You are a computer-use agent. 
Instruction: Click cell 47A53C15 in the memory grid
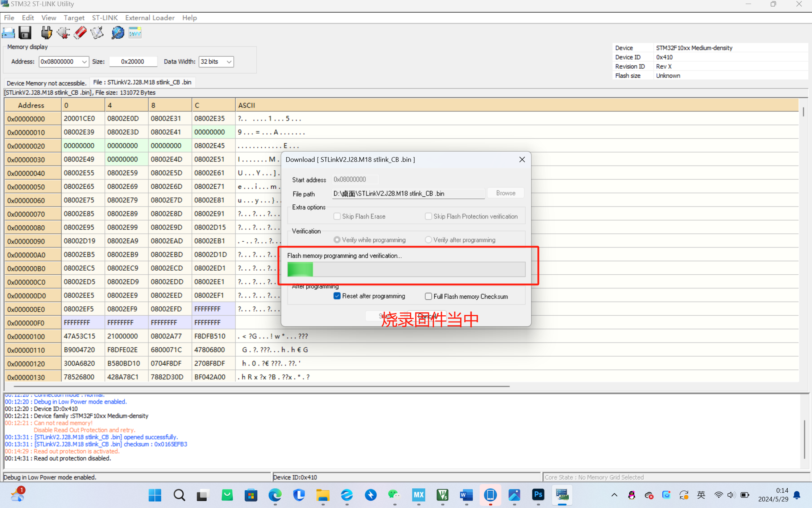pos(83,336)
